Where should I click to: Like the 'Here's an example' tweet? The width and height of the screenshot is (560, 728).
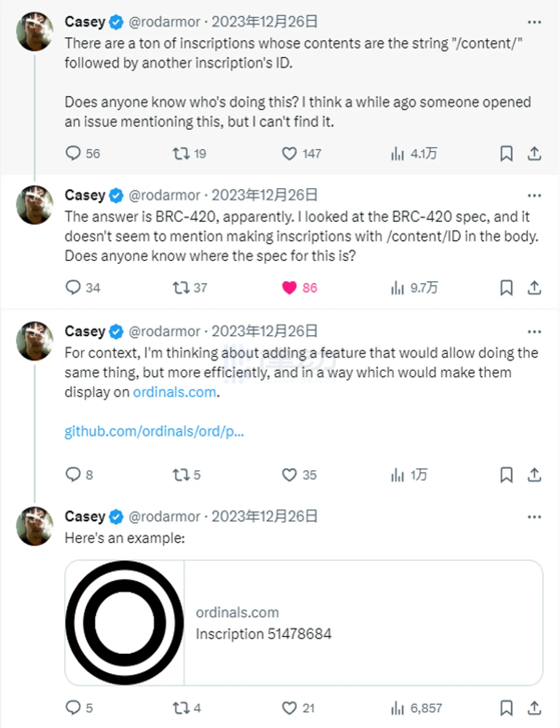pos(289,708)
